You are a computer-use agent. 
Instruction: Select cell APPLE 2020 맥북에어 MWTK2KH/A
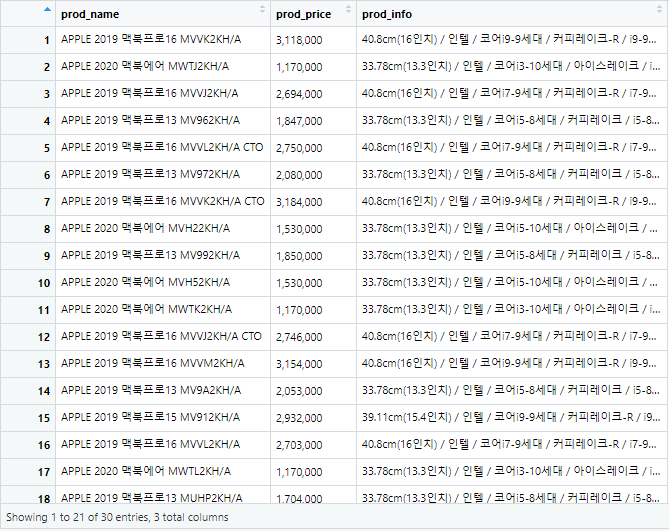[x=163, y=310]
